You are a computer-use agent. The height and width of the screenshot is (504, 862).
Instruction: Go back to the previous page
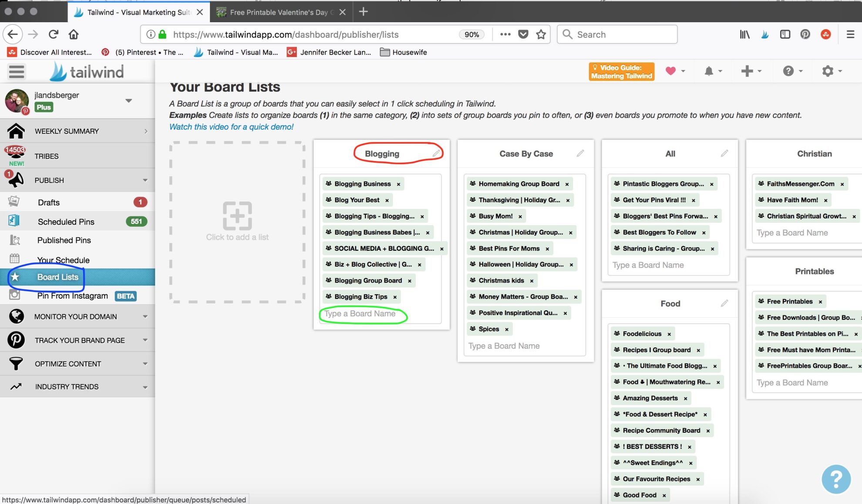[13, 34]
